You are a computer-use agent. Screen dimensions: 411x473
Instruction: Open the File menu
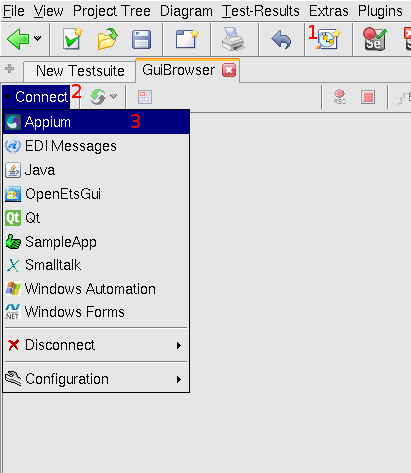coord(14,11)
